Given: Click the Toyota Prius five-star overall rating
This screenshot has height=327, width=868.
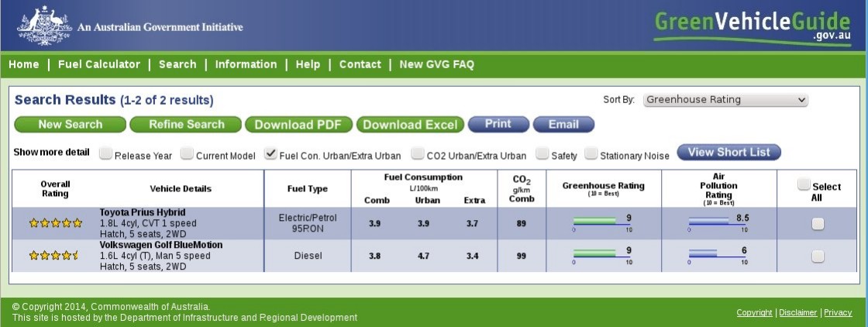Looking at the screenshot, I should pyautogui.click(x=55, y=223).
